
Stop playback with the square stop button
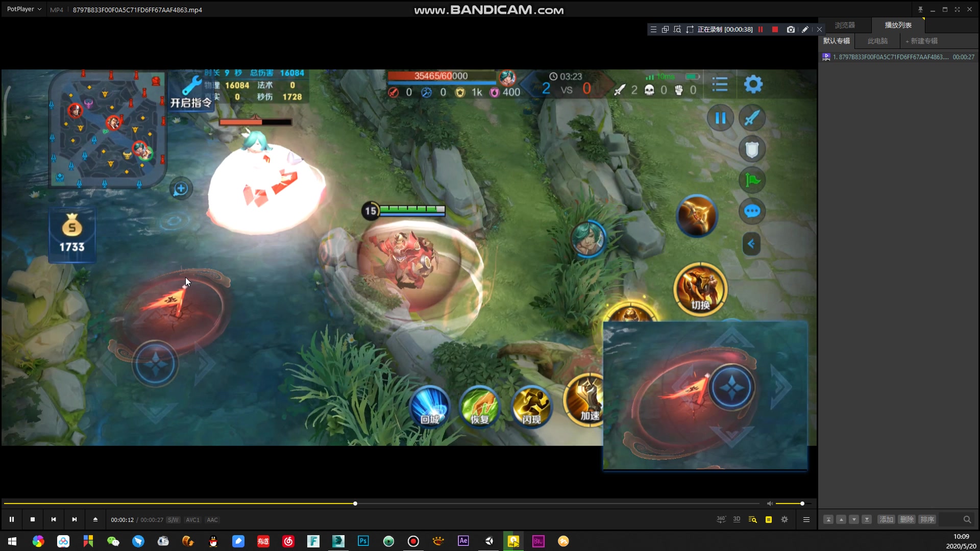33,519
